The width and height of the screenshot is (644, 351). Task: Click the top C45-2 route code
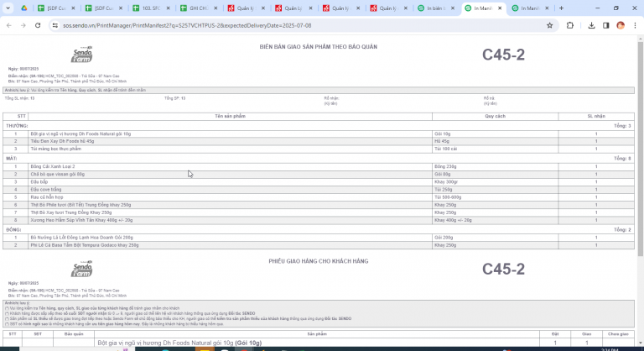click(503, 55)
